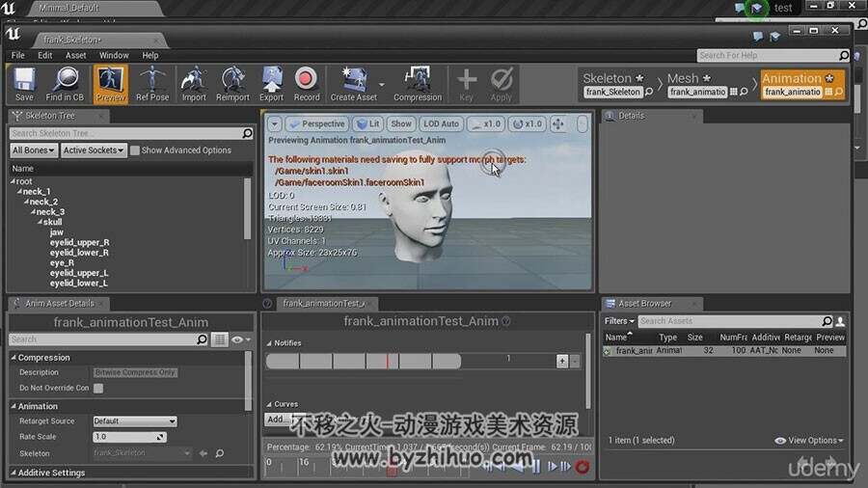Collapse the neck_1 bone node
This screenshot has height=488, width=868.
click(x=19, y=191)
